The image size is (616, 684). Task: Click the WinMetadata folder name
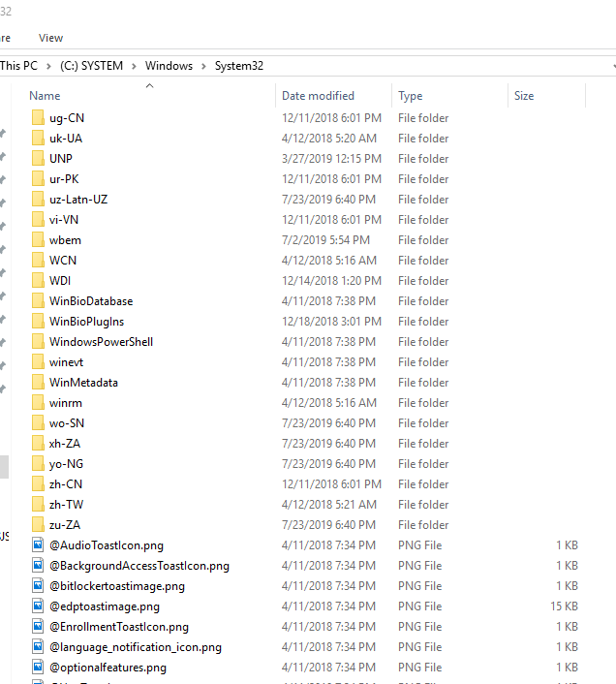(83, 383)
